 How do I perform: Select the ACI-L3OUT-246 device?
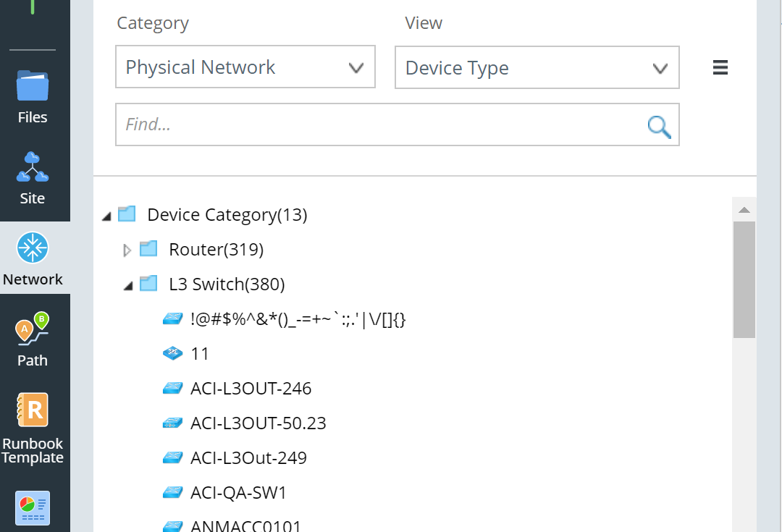point(251,388)
